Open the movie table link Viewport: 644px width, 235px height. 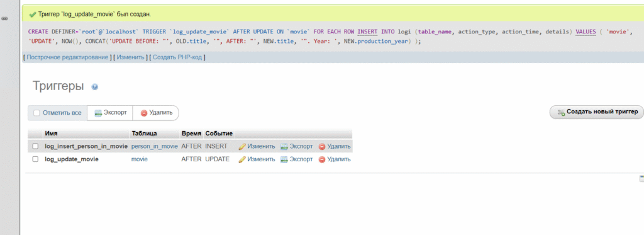pos(140,159)
